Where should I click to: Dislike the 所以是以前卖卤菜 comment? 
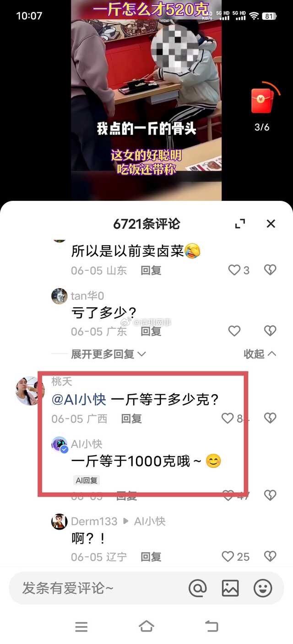(x=270, y=270)
